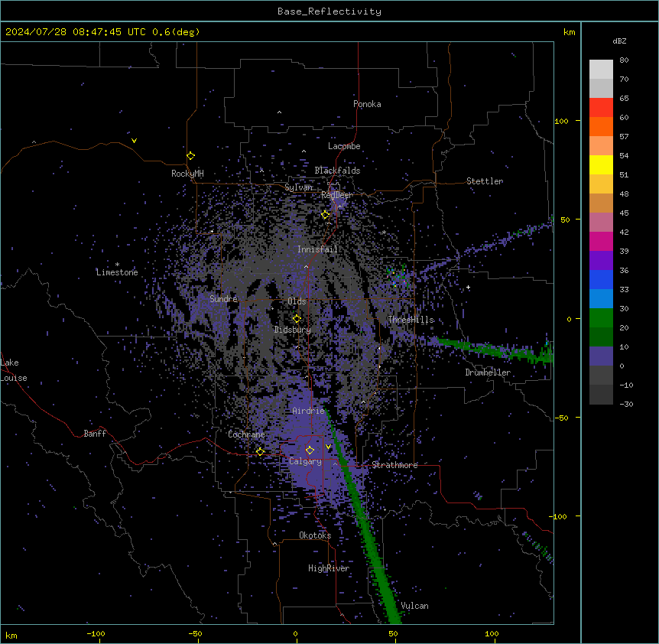Click the Sundre label

[x=223, y=299]
